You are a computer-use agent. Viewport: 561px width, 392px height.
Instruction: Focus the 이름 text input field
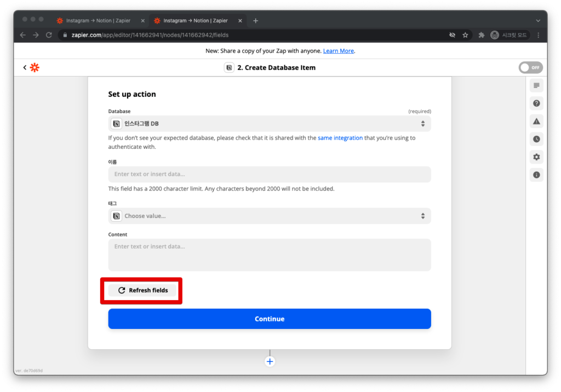270,174
